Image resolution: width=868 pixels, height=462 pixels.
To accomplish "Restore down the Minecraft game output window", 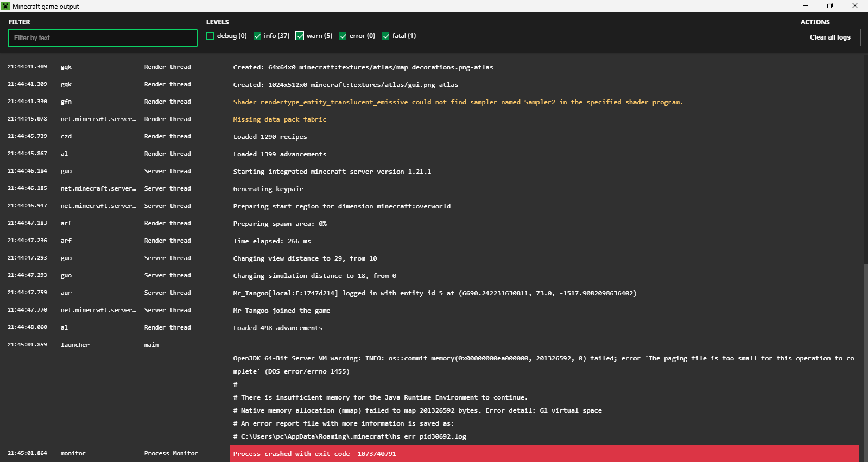I will (830, 6).
